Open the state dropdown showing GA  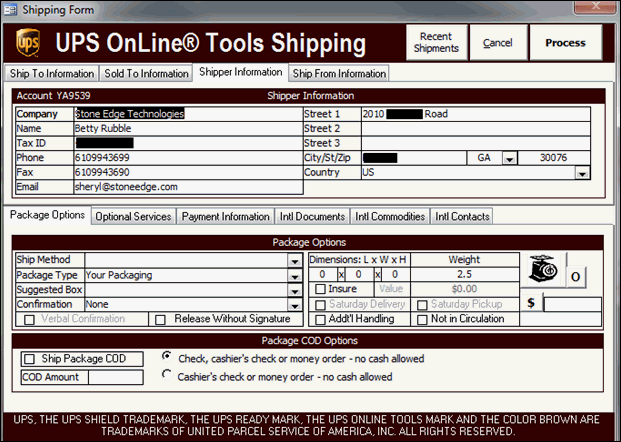(509, 158)
